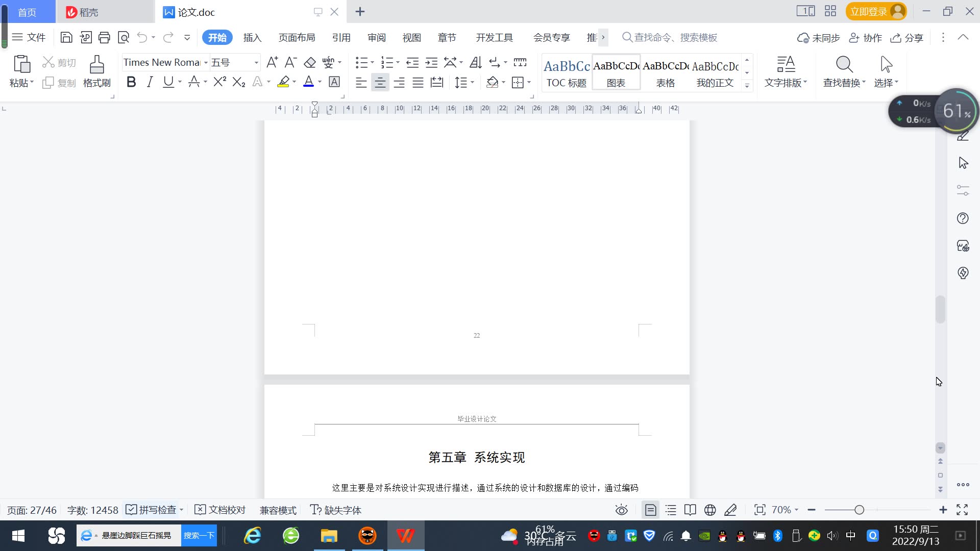Click the search commands input field
Screen dimensions: 980x551
675,37
